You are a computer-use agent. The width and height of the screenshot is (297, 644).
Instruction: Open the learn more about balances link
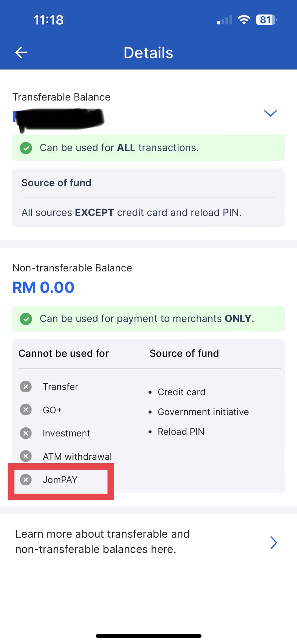pyautogui.click(x=102, y=541)
